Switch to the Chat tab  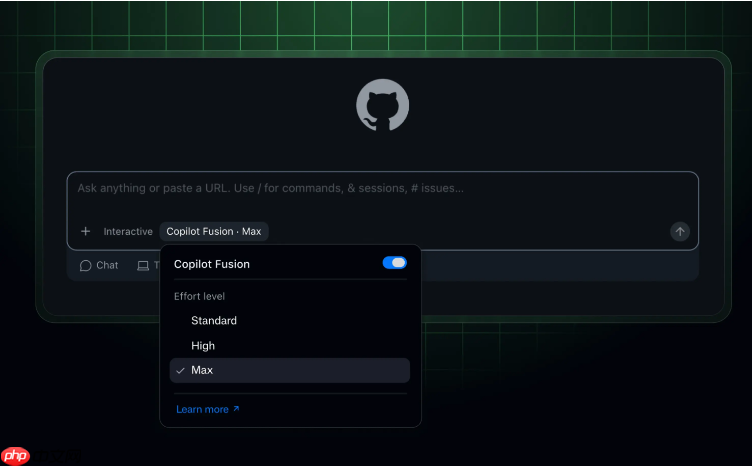coord(99,266)
